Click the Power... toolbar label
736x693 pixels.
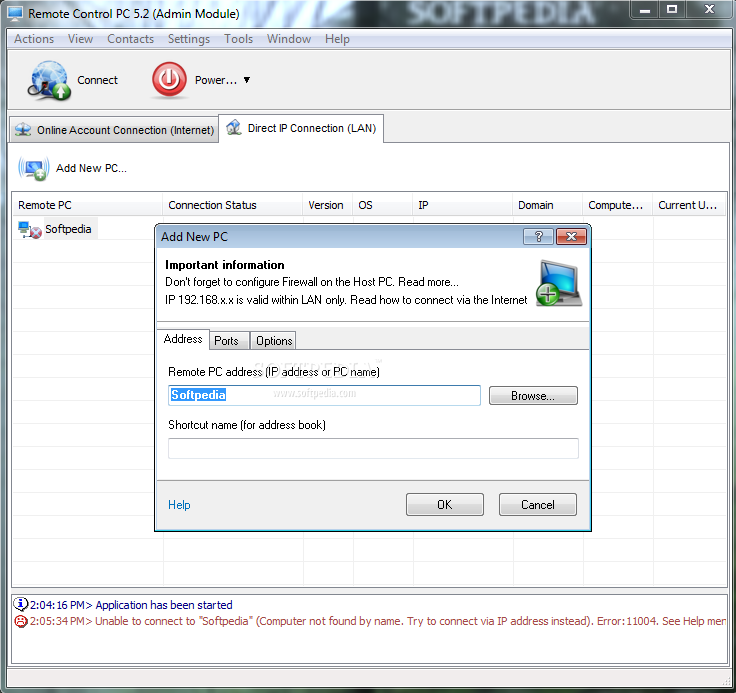point(216,80)
